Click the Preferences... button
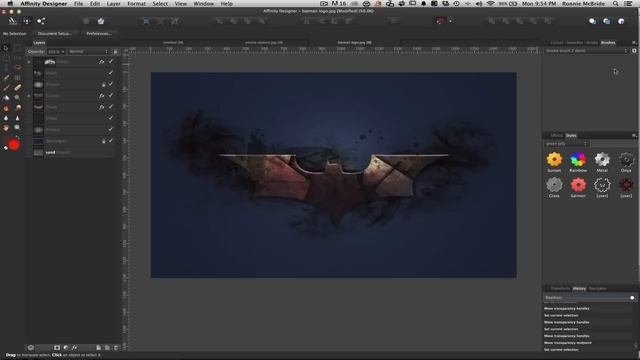 point(99,33)
